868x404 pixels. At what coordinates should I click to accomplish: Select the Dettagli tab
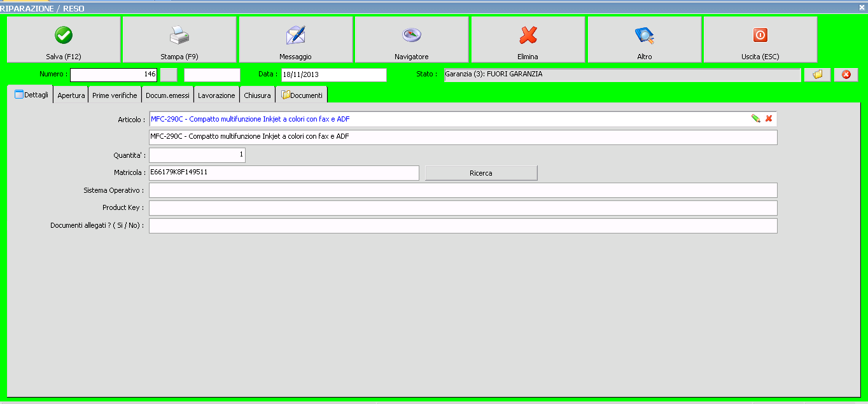[32, 95]
